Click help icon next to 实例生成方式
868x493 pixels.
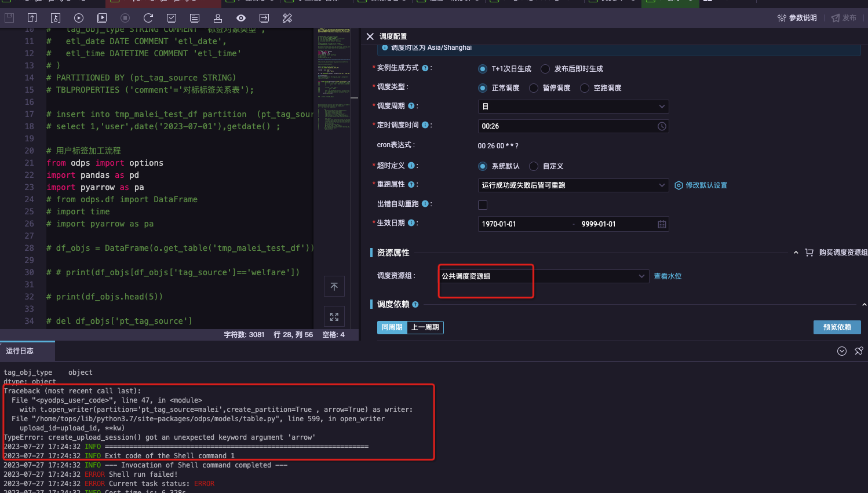click(425, 68)
